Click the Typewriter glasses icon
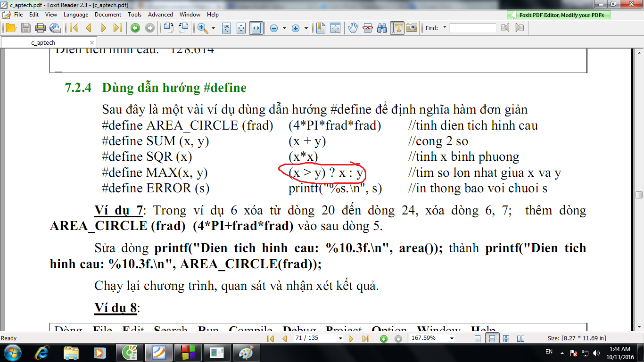 coord(367,28)
